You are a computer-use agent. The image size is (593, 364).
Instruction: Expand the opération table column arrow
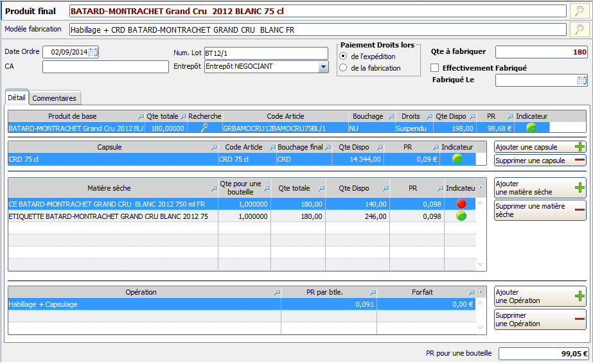tap(481, 292)
